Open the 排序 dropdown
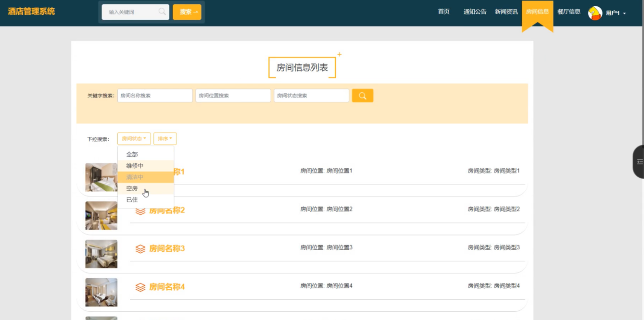Image resolution: width=644 pixels, height=320 pixels. click(x=165, y=138)
